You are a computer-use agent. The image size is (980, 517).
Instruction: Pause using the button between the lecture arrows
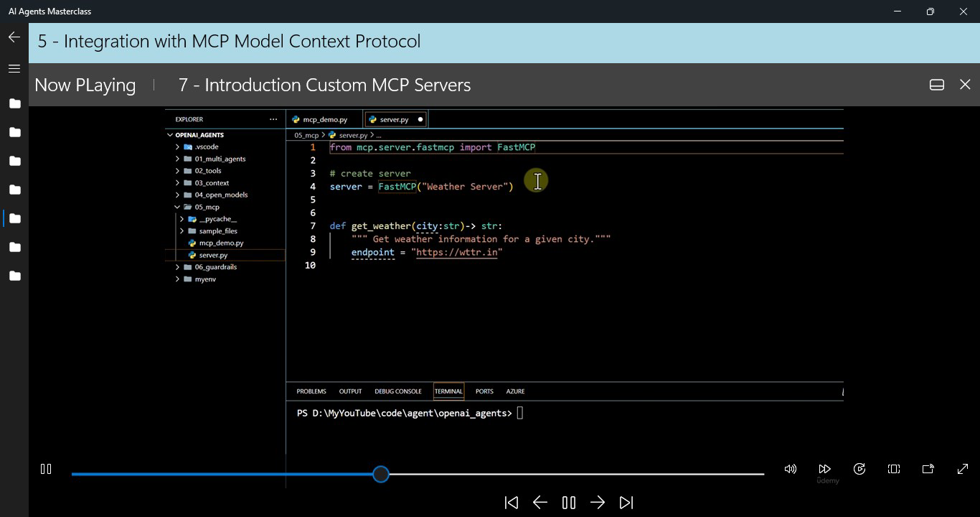[569, 503]
